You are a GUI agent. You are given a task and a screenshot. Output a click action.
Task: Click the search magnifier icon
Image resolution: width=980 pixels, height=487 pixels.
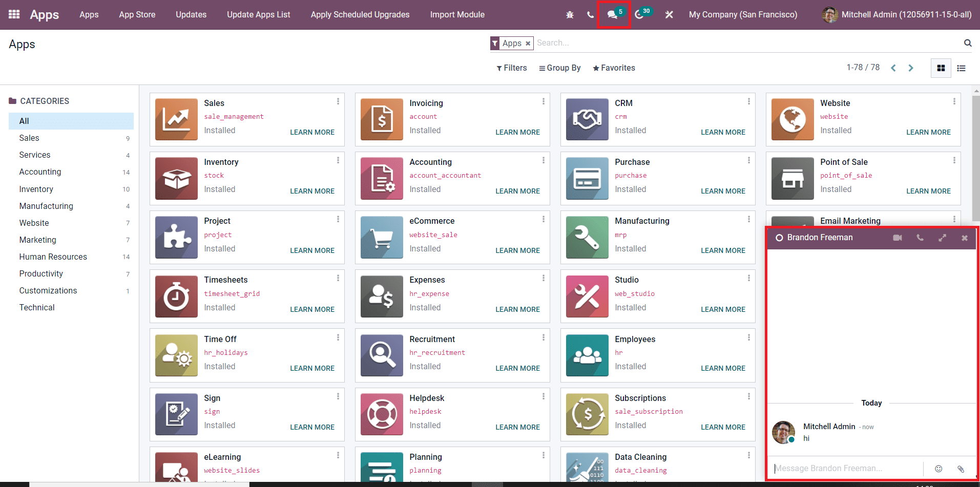pos(967,43)
